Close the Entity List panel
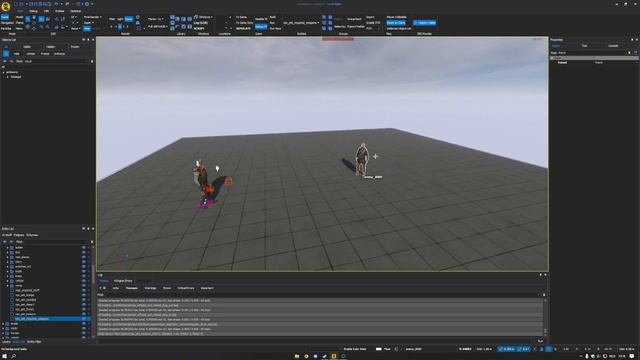The height and width of the screenshot is (360, 640). coord(93,229)
